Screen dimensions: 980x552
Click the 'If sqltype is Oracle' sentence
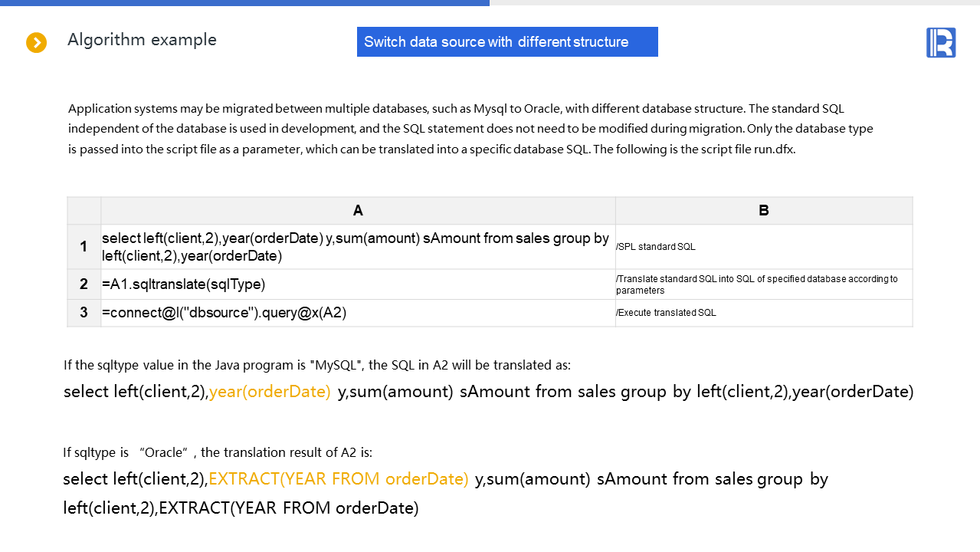218,452
